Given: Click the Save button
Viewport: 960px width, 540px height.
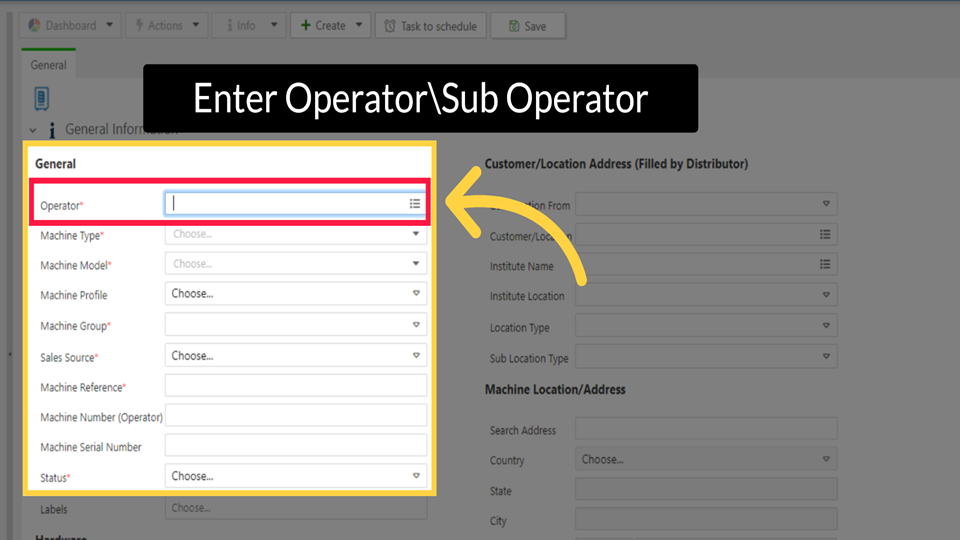Looking at the screenshot, I should point(528,26).
